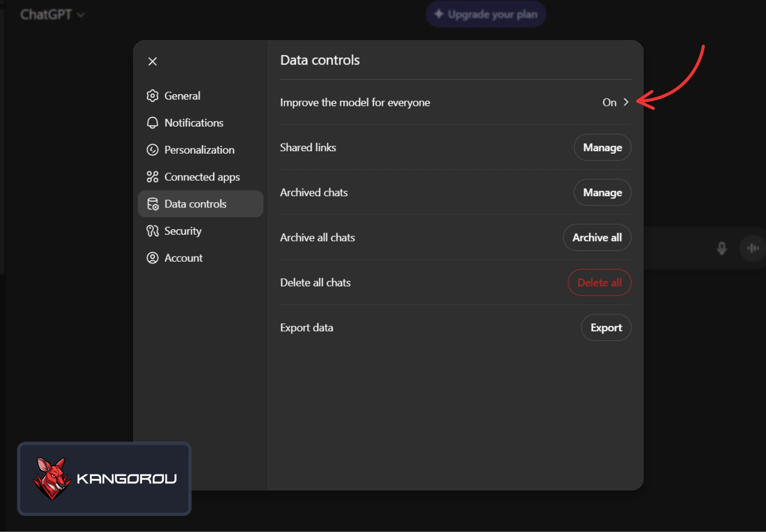Close the settings dialog

pyautogui.click(x=153, y=62)
